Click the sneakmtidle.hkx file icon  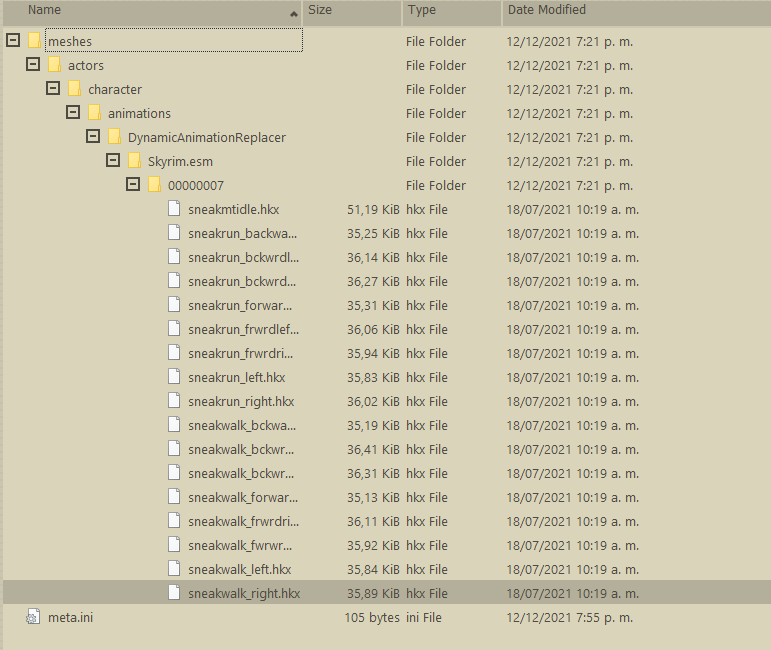174,208
